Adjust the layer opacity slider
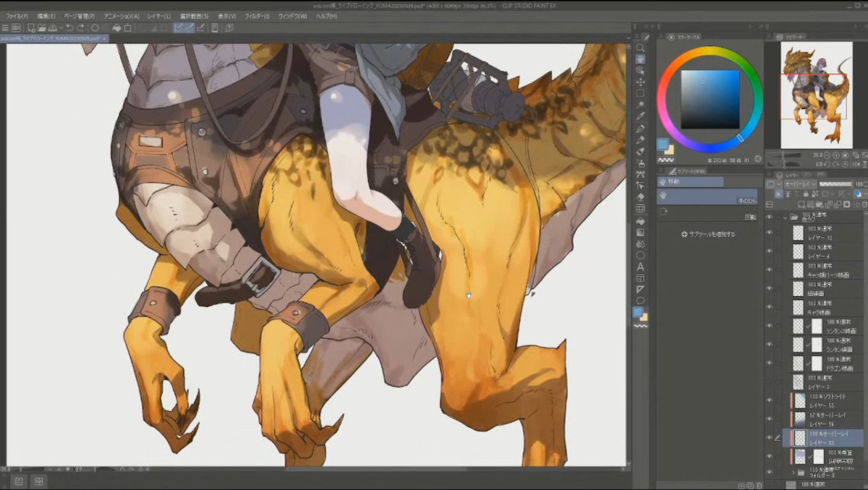This screenshot has width=868, height=490. click(835, 184)
